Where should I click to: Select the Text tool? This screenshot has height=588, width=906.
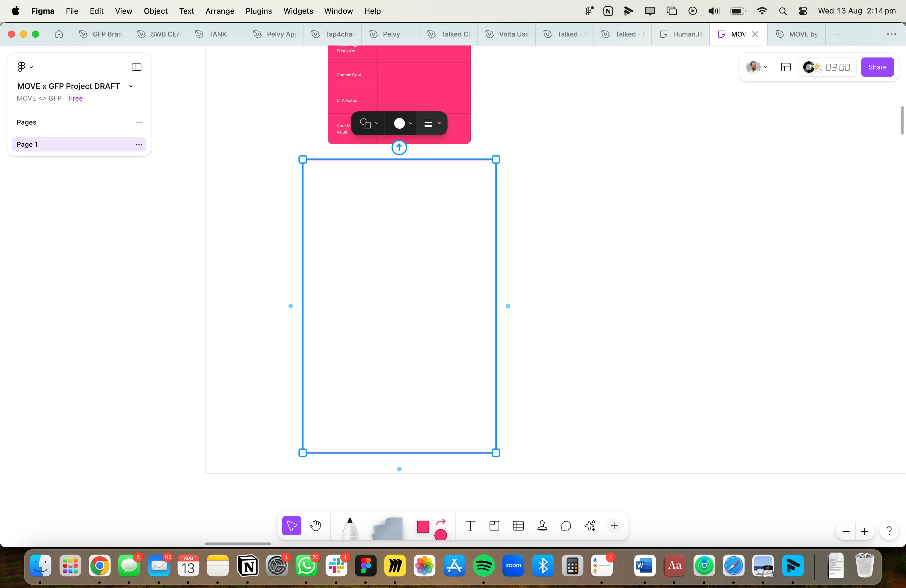(470, 526)
